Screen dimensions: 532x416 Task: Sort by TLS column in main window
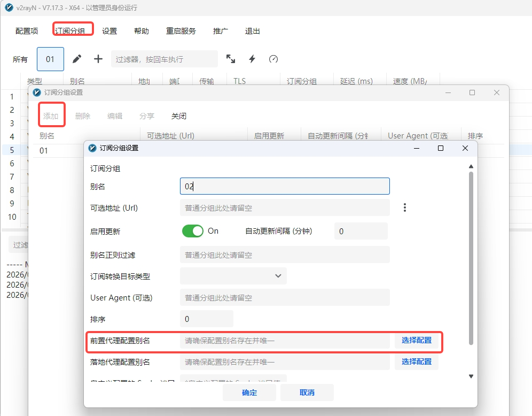pyautogui.click(x=239, y=81)
